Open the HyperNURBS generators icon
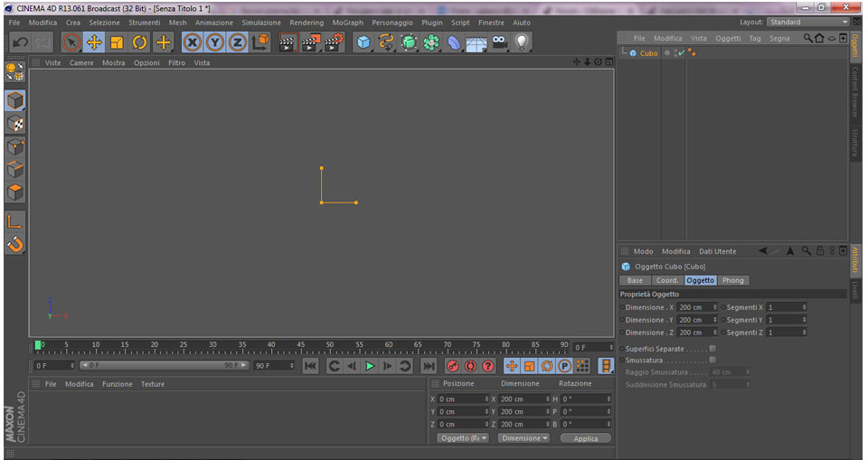Viewport: 868px width, 460px height. 409,42
